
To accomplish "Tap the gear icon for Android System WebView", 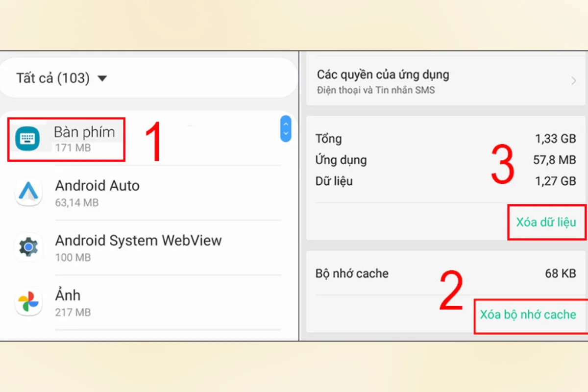I will point(28,247).
